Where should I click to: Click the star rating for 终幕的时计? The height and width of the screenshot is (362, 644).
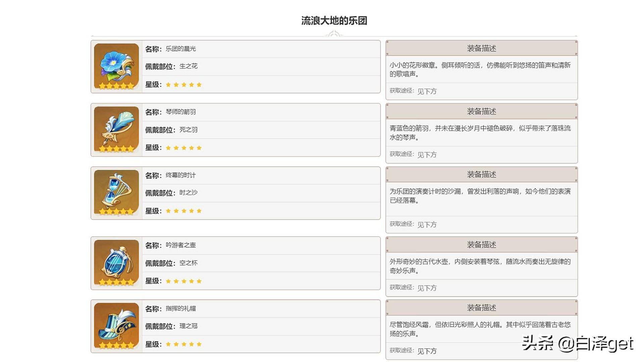pyautogui.click(x=183, y=211)
